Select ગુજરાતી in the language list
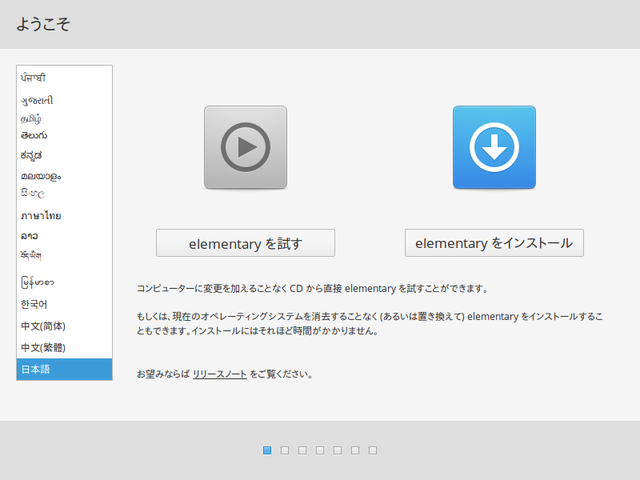Screen dimensions: 640x480 pos(64,100)
